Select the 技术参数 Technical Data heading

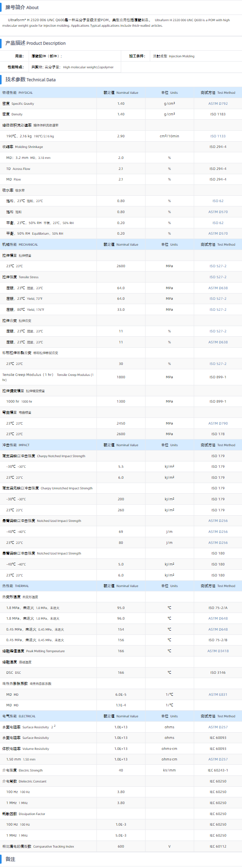coord(30,79)
